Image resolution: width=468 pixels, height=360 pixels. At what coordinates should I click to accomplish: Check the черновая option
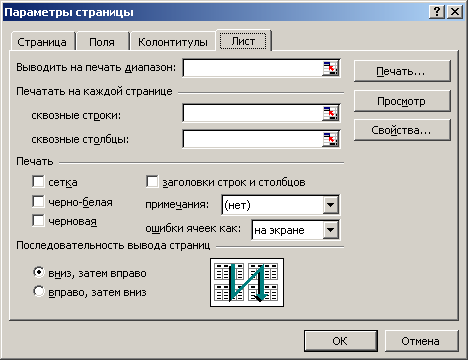[x=38, y=221]
